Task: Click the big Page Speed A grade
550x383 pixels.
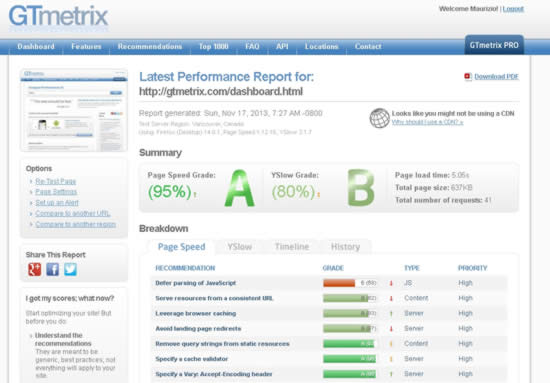Action: pos(240,188)
